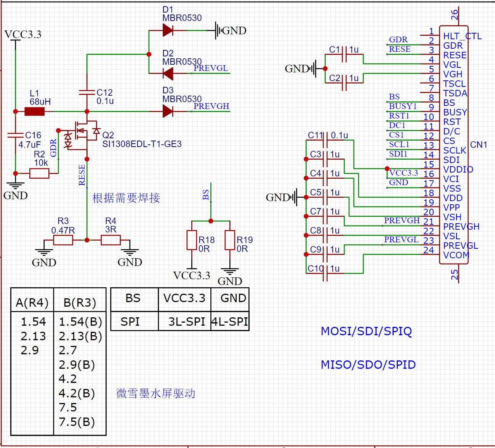The height and width of the screenshot is (448, 495).
Task: Select the 4L-SPI table cell
Action: pyautogui.click(x=230, y=322)
